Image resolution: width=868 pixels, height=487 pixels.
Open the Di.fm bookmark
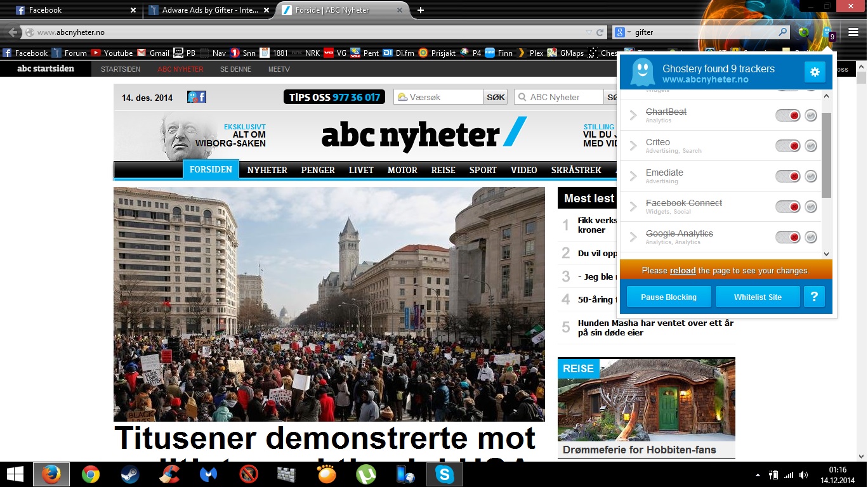pos(398,53)
